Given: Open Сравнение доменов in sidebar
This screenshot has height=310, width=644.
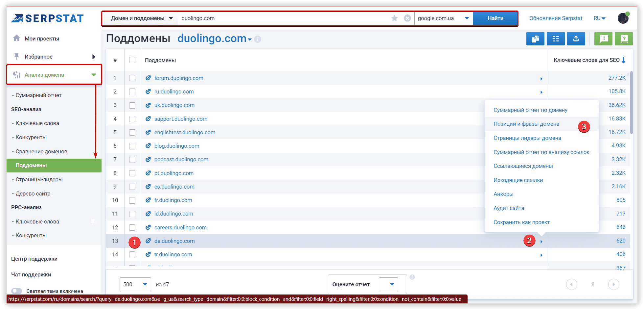Looking at the screenshot, I should click(41, 151).
